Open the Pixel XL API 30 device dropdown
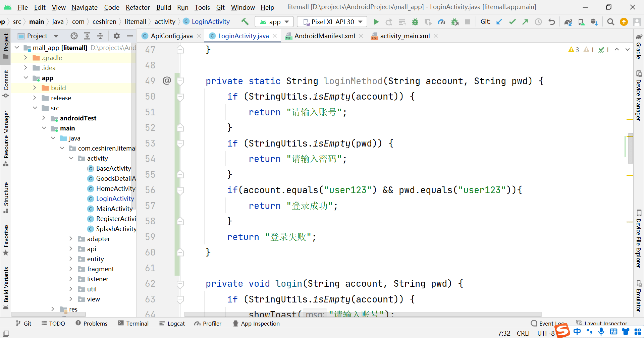Viewport: 644px width, 338px height. coord(332,22)
